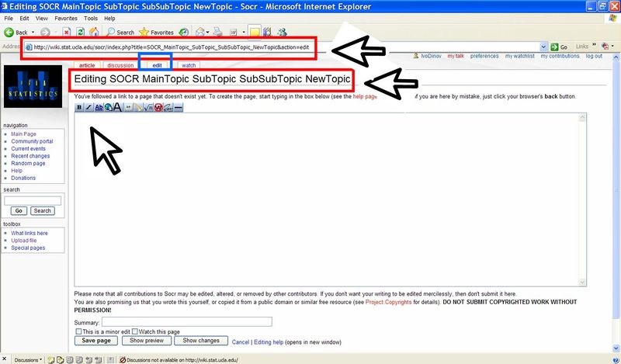Insert math formula (square root icon)

pos(148,107)
